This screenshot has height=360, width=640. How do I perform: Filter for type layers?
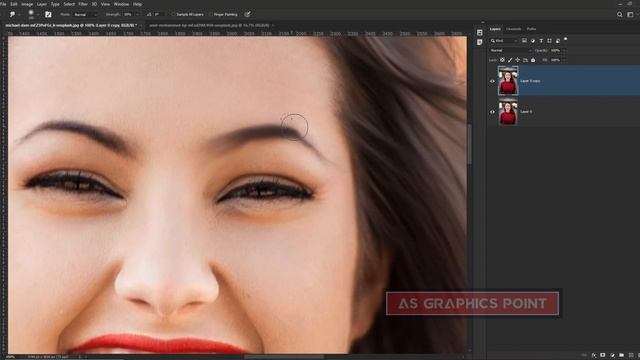click(x=541, y=41)
